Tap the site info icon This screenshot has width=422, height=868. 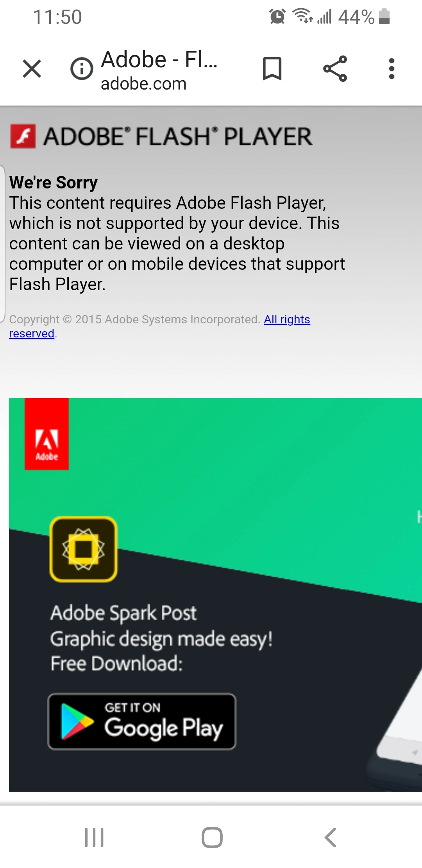[82, 69]
